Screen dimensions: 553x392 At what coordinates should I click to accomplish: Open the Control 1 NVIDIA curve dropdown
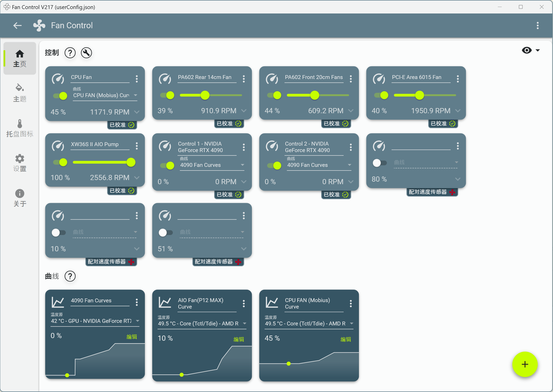coord(212,165)
